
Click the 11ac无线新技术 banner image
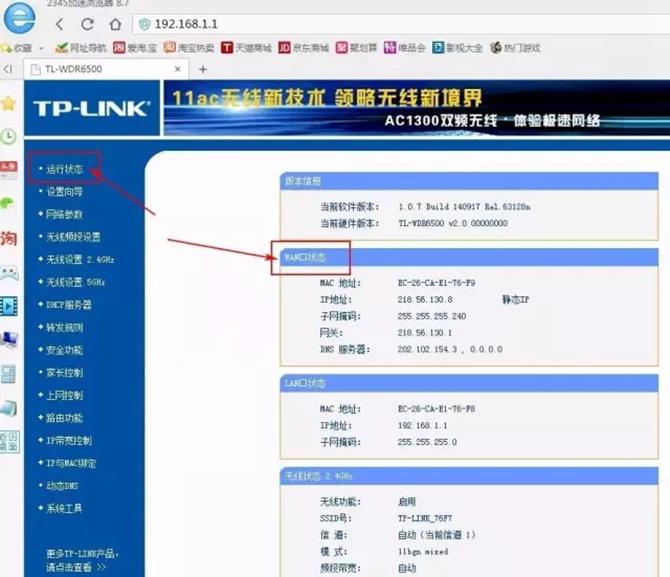(x=417, y=108)
